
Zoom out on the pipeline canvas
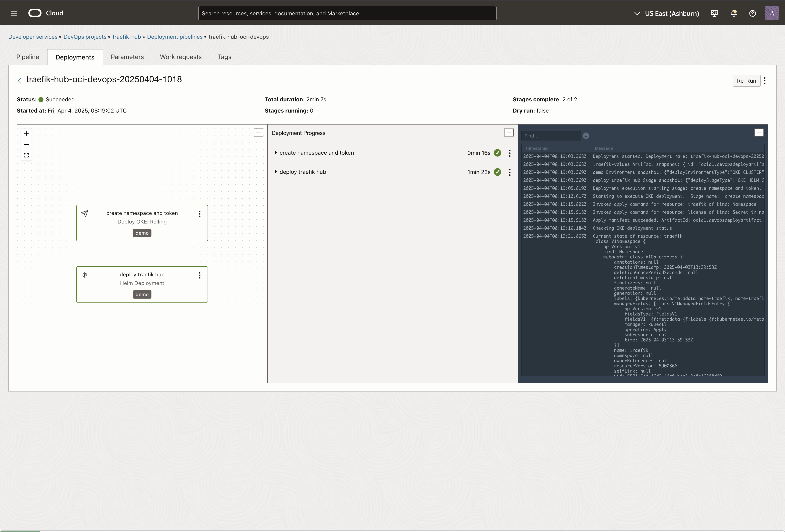26,144
